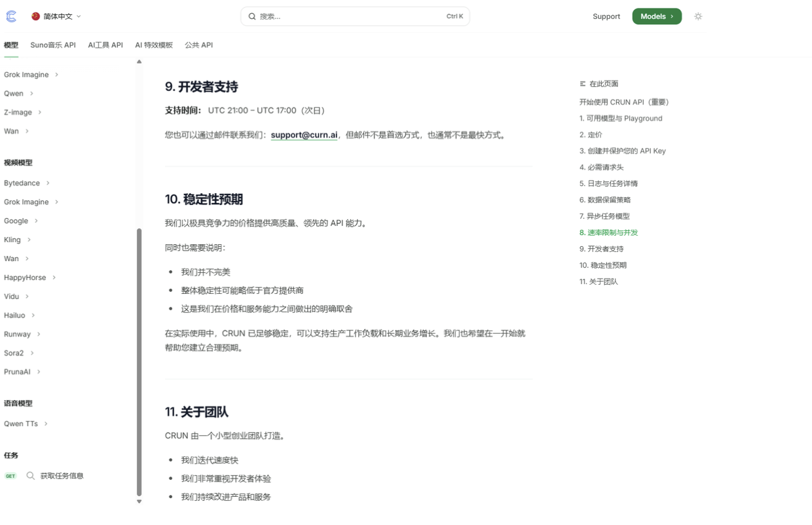Click the China flag icon

[x=36, y=16]
